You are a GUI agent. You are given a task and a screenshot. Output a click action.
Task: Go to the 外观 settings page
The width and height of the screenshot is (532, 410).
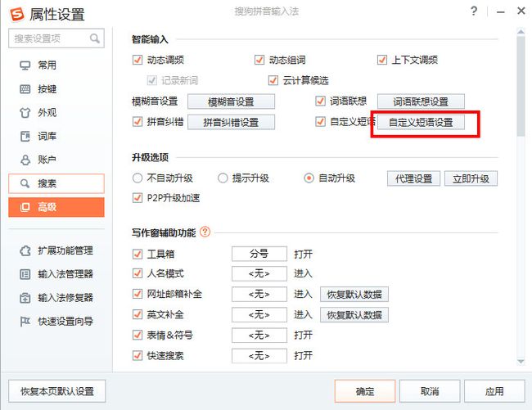tap(56, 113)
